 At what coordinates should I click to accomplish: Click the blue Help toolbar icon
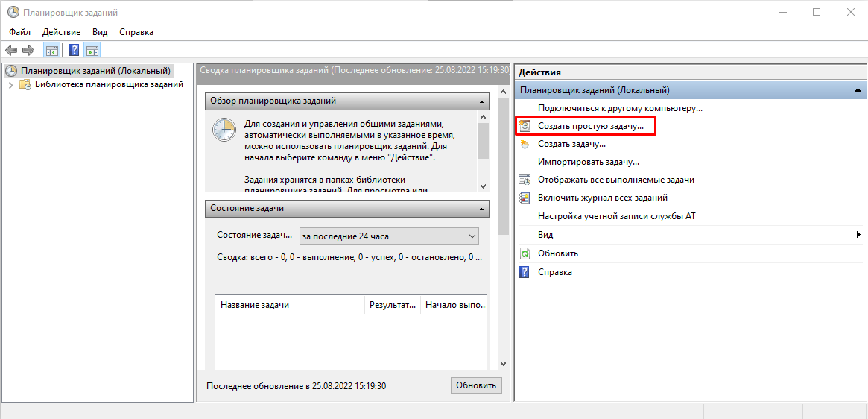click(x=74, y=50)
